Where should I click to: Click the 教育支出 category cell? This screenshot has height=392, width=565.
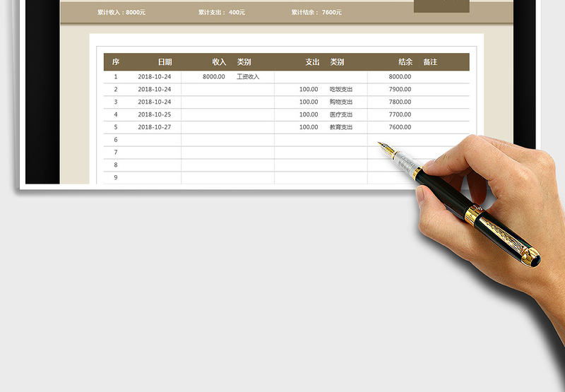pyautogui.click(x=340, y=127)
